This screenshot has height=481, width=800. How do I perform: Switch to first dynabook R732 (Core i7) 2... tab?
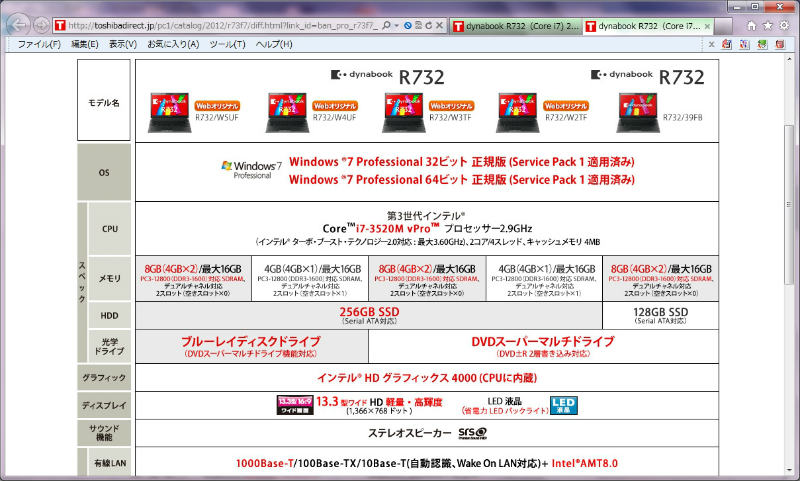[515, 26]
